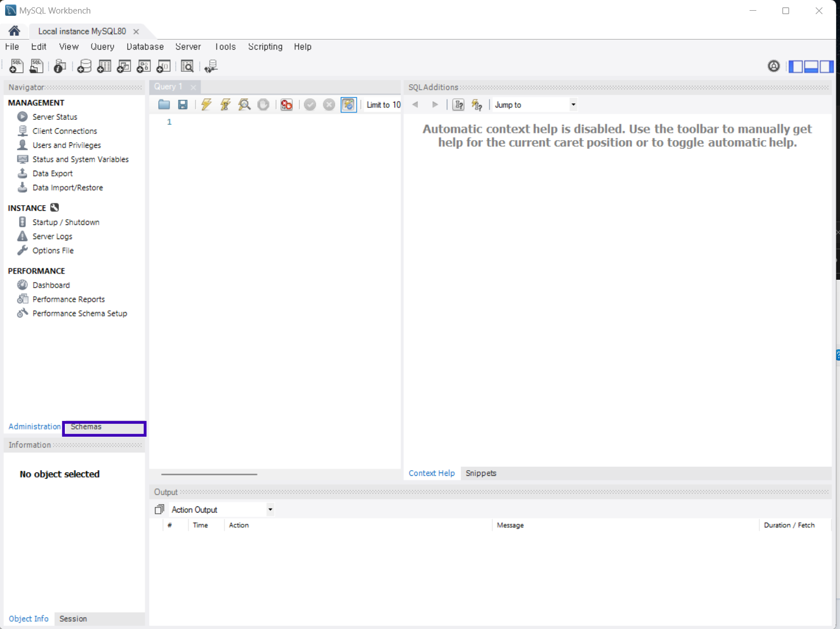Image resolution: width=840 pixels, height=629 pixels.
Task: Click Create new schema toolbar icon
Action: (84, 66)
